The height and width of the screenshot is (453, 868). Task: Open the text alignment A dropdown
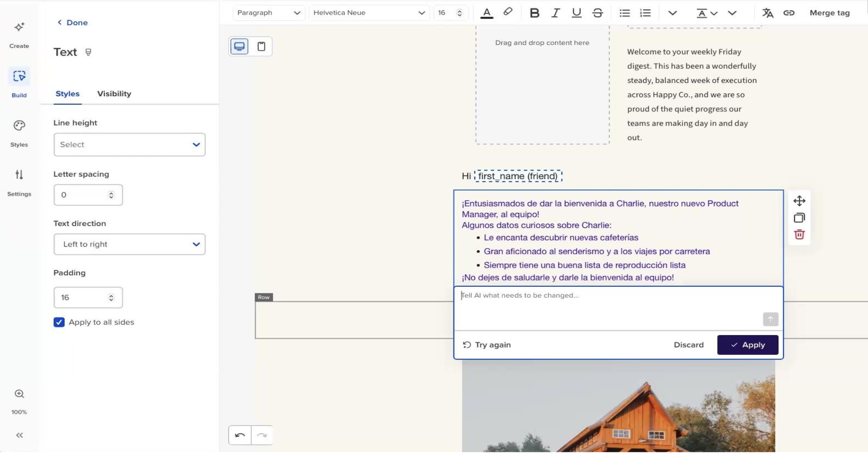click(x=706, y=13)
